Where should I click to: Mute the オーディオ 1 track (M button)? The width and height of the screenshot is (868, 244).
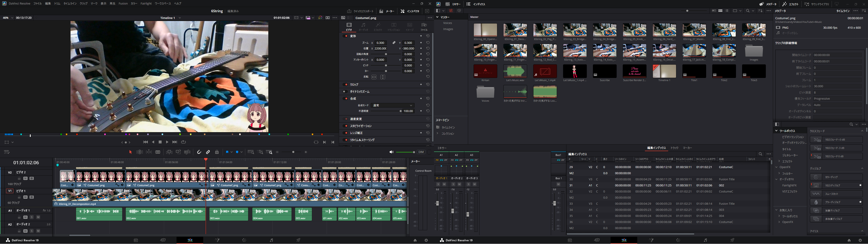[x=38, y=217]
